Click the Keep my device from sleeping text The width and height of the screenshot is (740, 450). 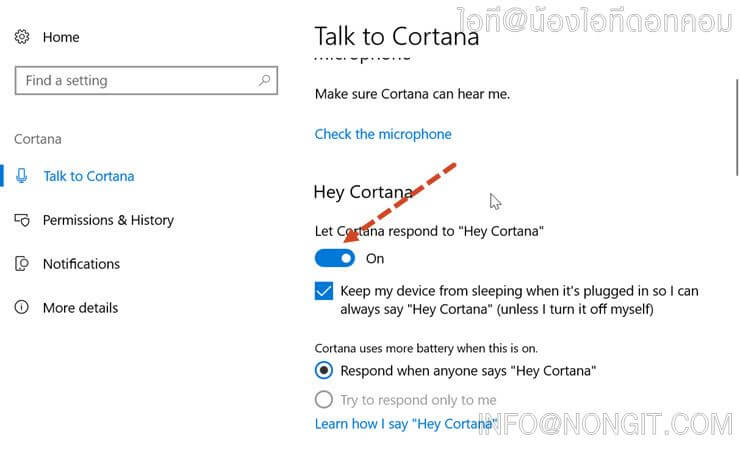[519, 300]
